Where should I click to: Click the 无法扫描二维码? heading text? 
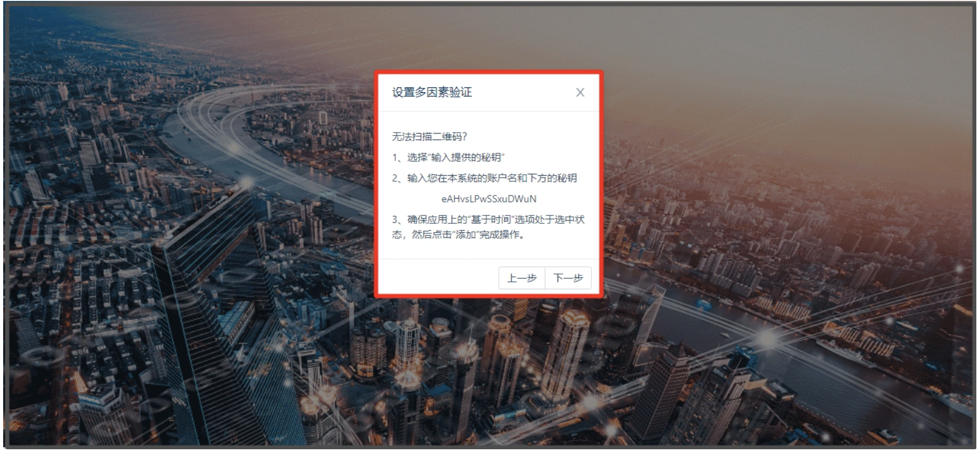(x=429, y=136)
